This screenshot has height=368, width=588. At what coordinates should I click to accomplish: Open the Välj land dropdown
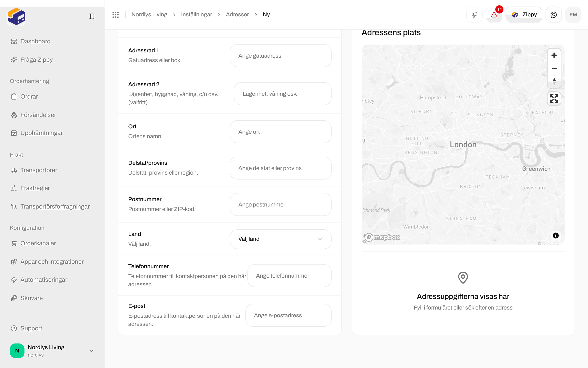click(281, 239)
